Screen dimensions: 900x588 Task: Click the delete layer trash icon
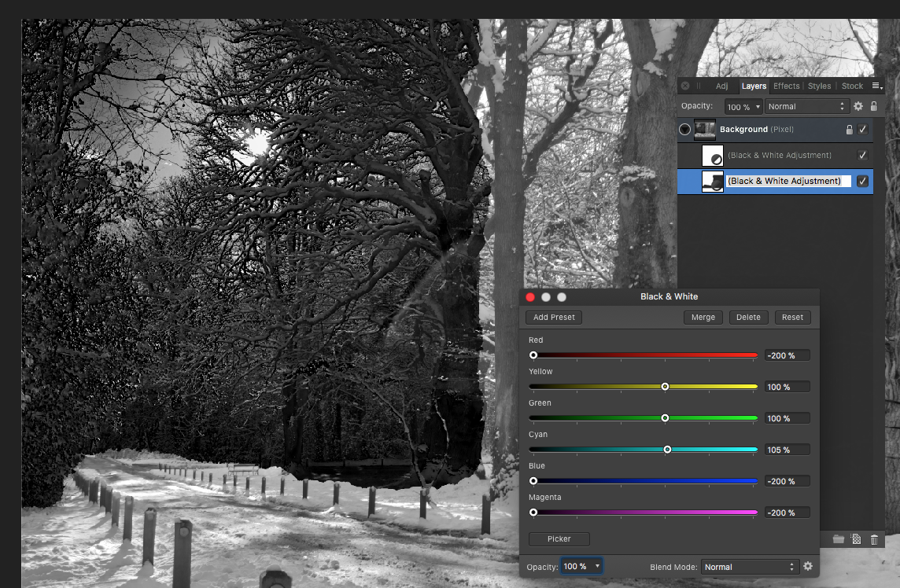[x=874, y=539]
